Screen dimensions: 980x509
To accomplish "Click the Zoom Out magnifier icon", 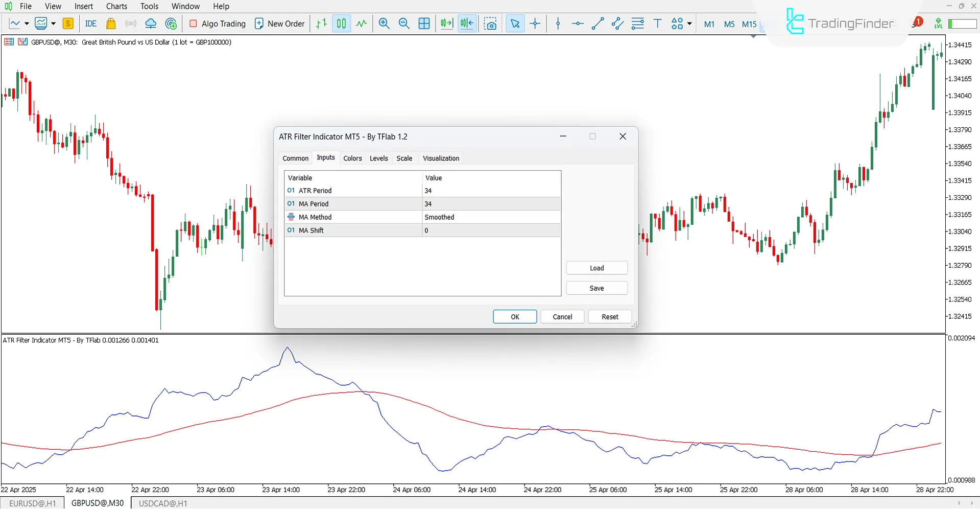I will click(x=404, y=24).
